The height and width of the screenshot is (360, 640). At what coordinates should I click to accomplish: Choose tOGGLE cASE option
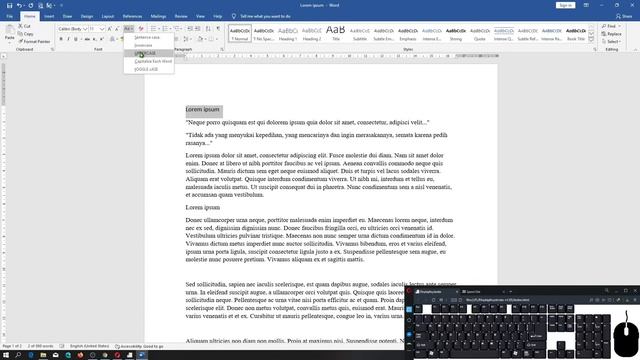(x=149, y=69)
